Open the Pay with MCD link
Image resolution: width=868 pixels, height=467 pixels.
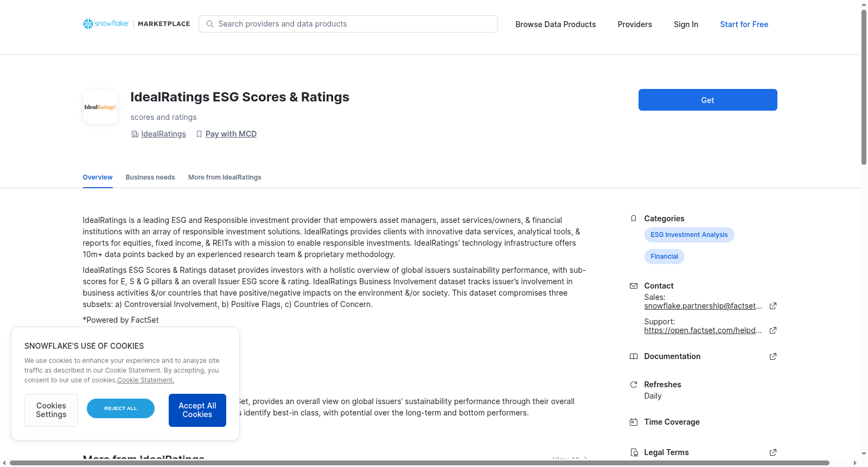[231, 134]
